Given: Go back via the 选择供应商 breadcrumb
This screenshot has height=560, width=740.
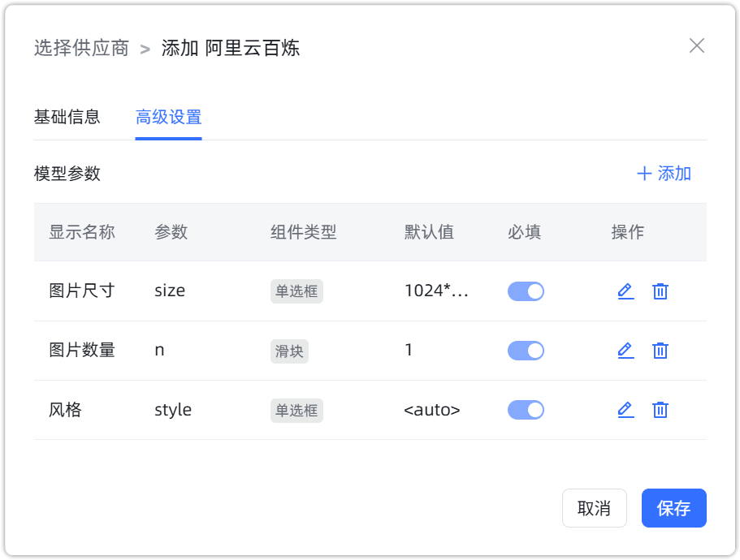Looking at the screenshot, I should pos(80,47).
